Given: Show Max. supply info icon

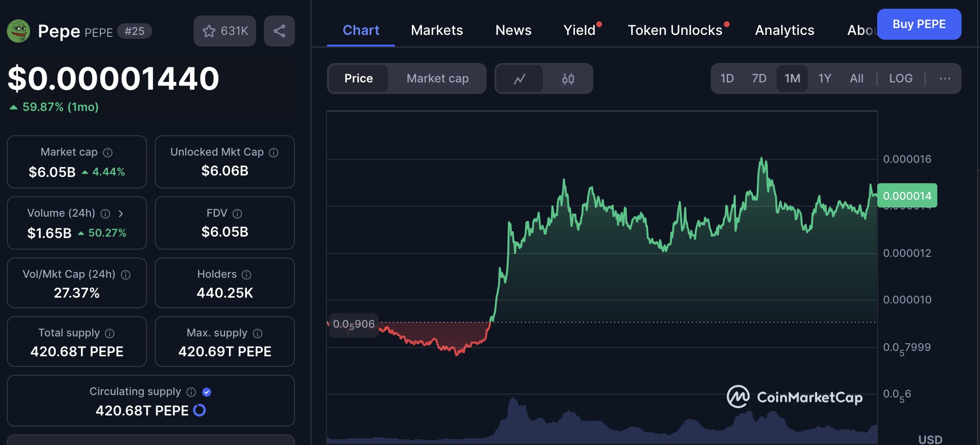Looking at the screenshot, I should click(x=258, y=334).
